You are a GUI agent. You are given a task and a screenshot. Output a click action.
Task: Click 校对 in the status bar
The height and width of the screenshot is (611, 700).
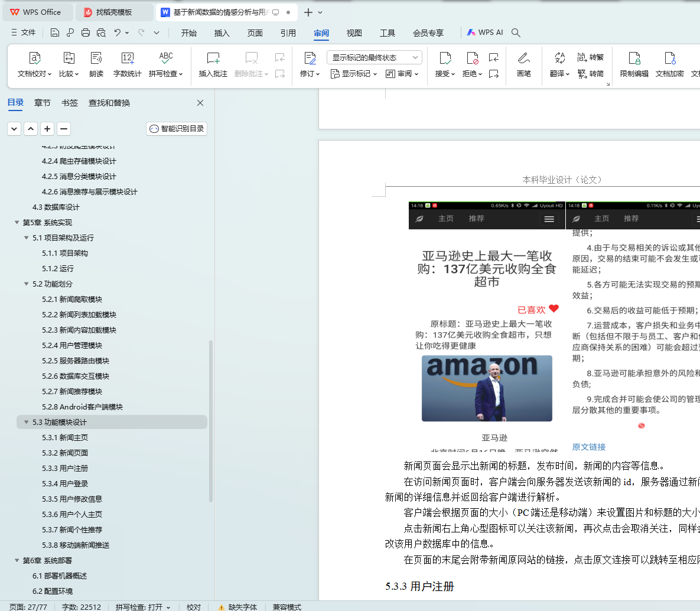pos(194,606)
